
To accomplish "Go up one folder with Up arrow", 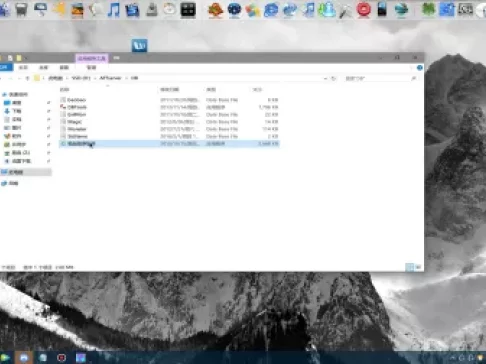I will tap(28, 78).
